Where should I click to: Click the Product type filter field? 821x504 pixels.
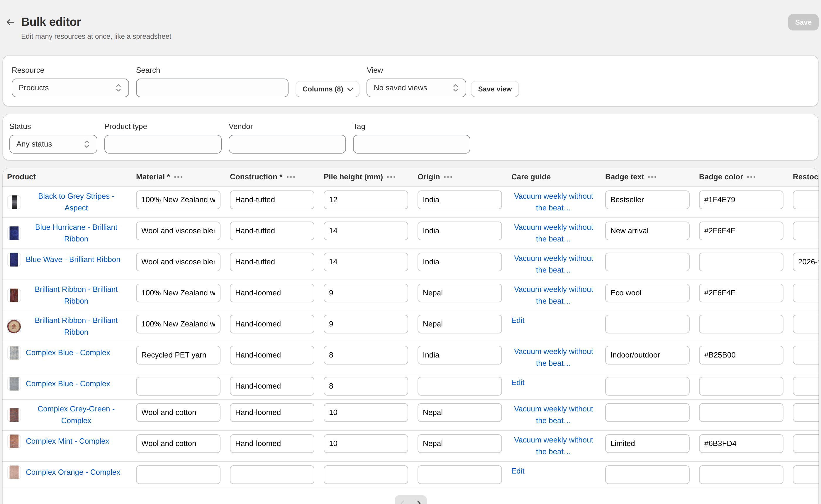163,144
